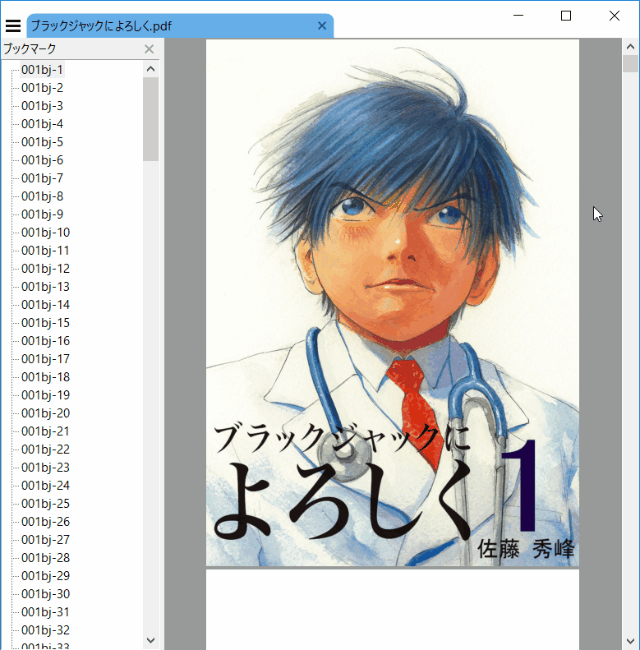Image resolution: width=640 pixels, height=650 pixels.
Task: Click bookmark list scroll-down arrow
Action: pos(151,640)
